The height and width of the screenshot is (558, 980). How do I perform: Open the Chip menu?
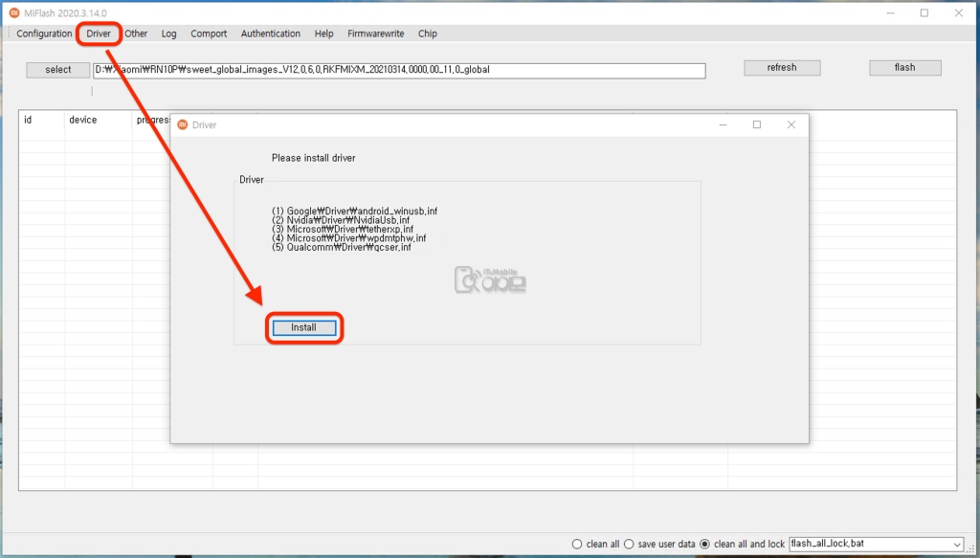coord(428,33)
